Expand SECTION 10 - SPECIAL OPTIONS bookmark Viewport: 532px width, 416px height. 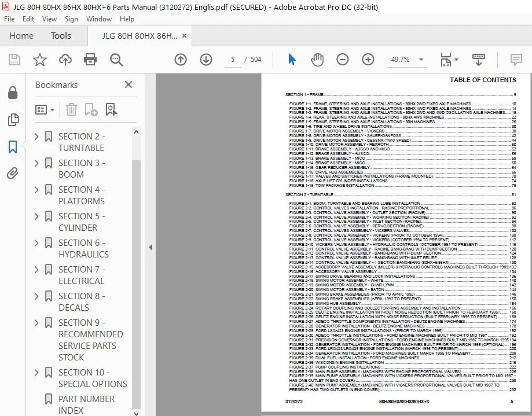36,373
